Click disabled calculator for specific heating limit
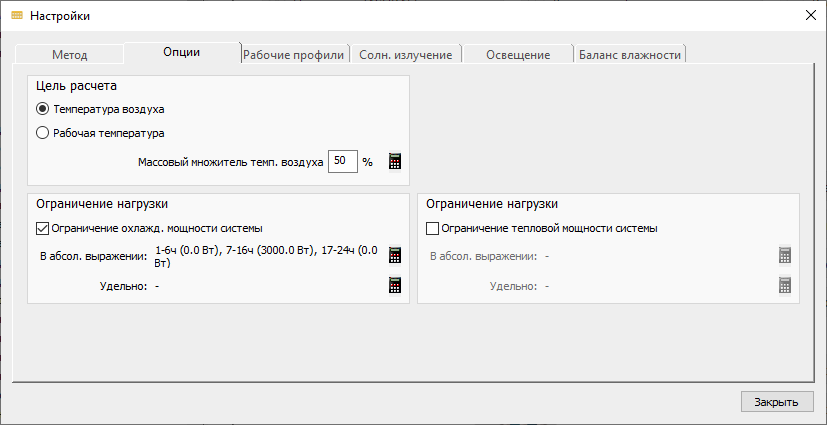This screenshot has height=425, width=827. point(785,285)
